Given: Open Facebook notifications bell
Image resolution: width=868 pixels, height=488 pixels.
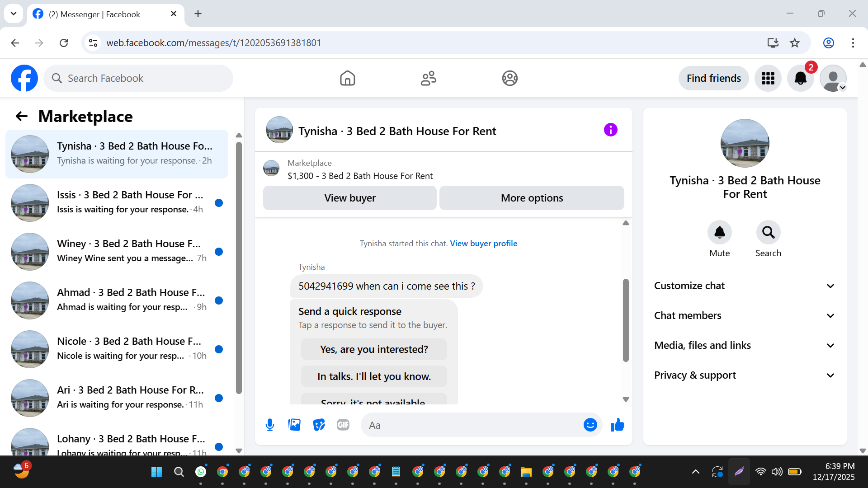Looking at the screenshot, I should click(800, 78).
